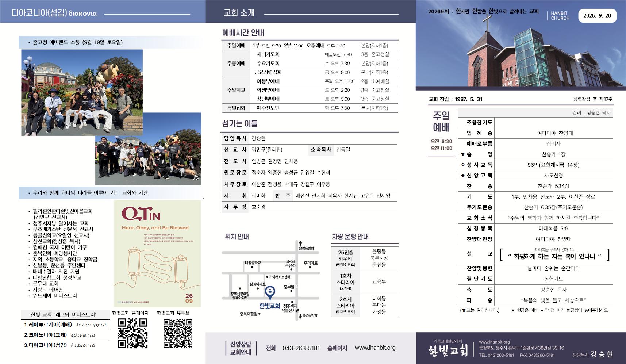Click the upward arrow to 율량동방향
The height and width of the screenshot is (364, 626).
[300, 243]
